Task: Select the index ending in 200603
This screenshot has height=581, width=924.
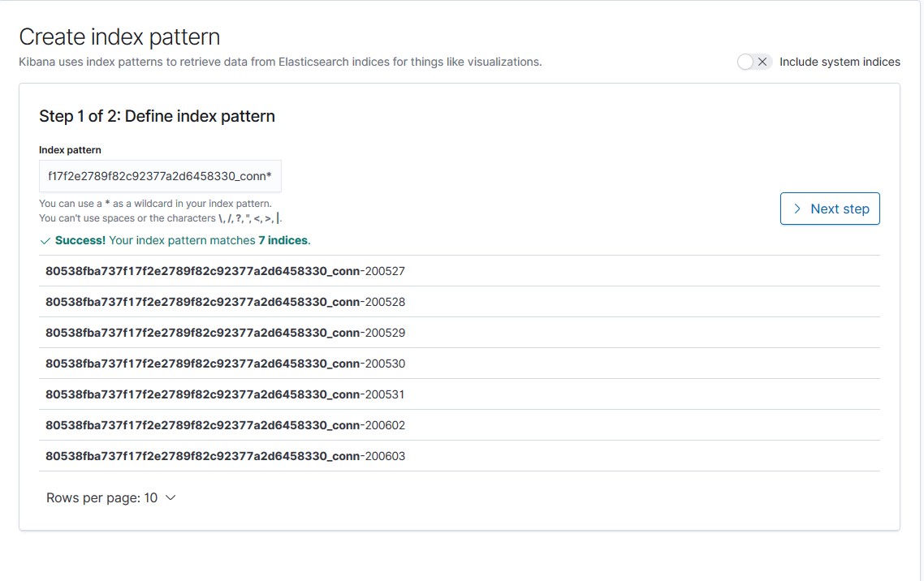Action: point(225,455)
